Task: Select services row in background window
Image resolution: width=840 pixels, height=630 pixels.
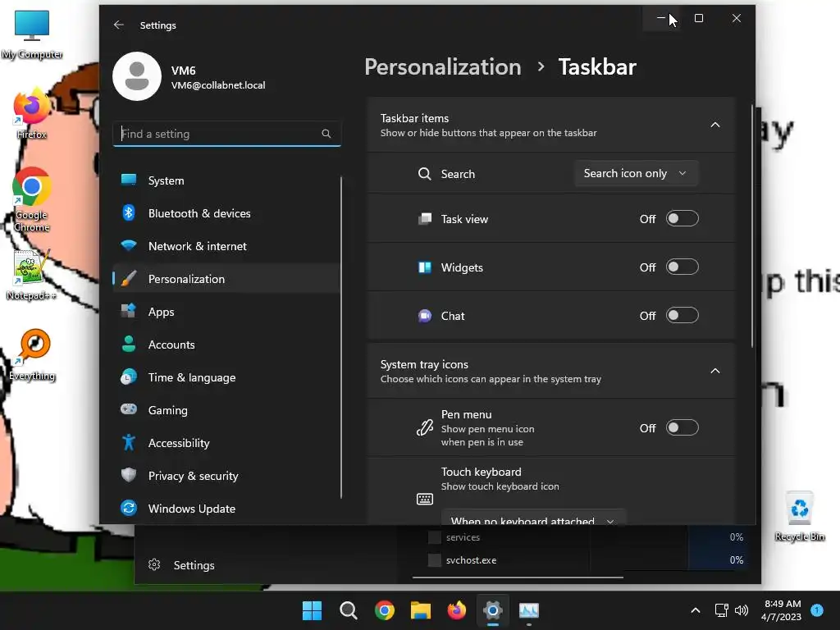Action: point(584,536)
